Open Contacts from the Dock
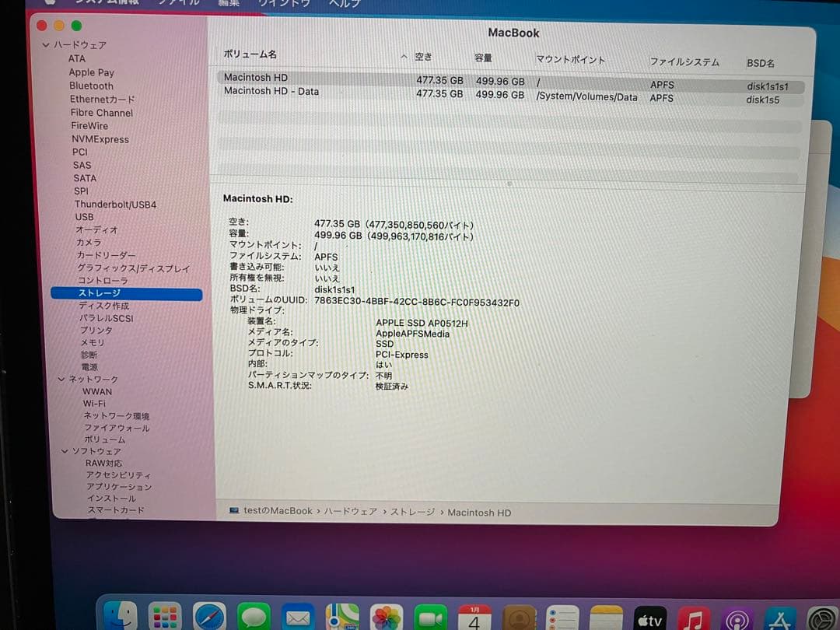The image size is (840, 630). pos(519,620)
